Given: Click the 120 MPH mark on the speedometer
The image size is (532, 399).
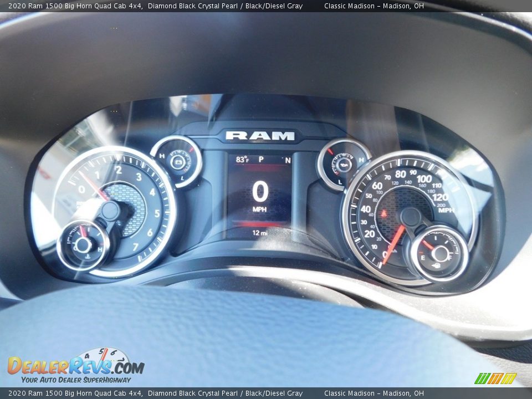Looking at the screenshot, I should (440, 197).
